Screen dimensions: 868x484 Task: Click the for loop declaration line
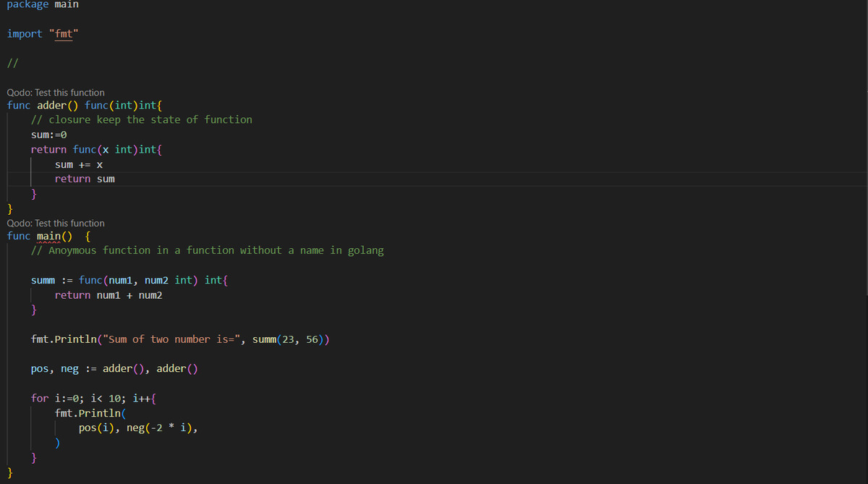click(94, 397)
